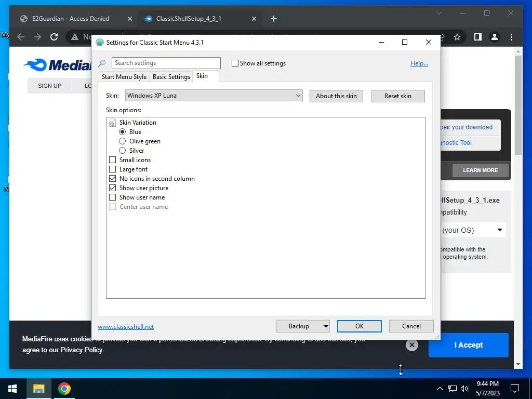Go back in Chrome browser

(21, 37)
